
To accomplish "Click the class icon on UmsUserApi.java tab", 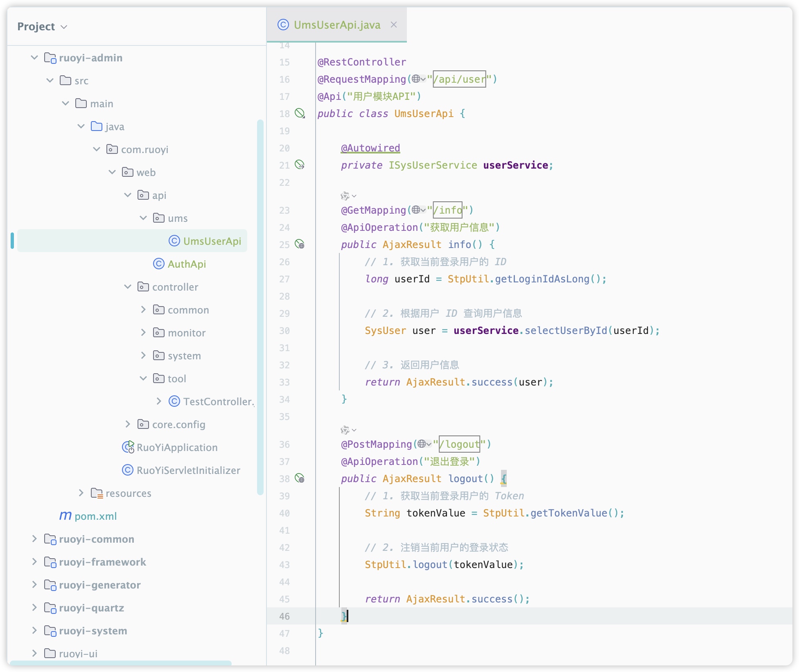I will (x=283, y=25).
